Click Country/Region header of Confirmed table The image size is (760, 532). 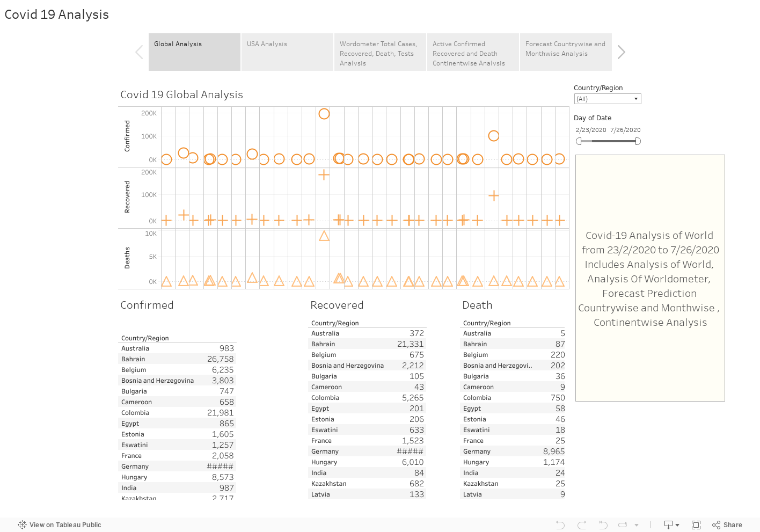click(145, 338)
